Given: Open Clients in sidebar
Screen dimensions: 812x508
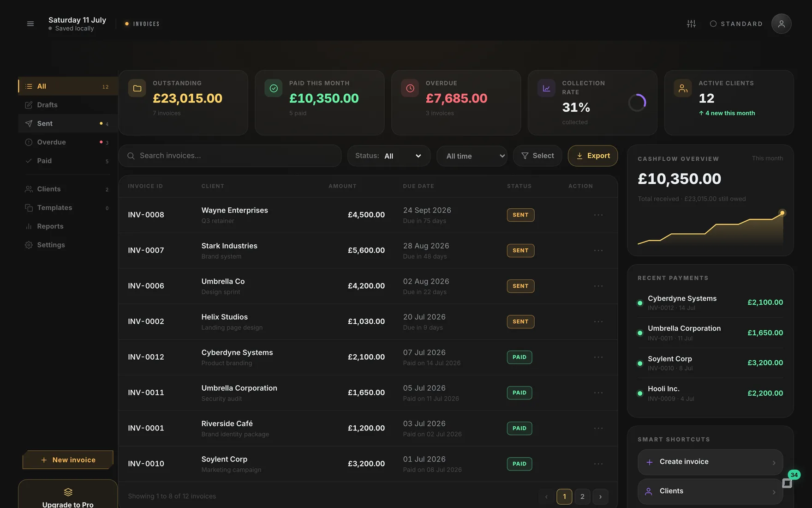Looking at the screenshot, I should pyautogui.click(x=67, y=189).
